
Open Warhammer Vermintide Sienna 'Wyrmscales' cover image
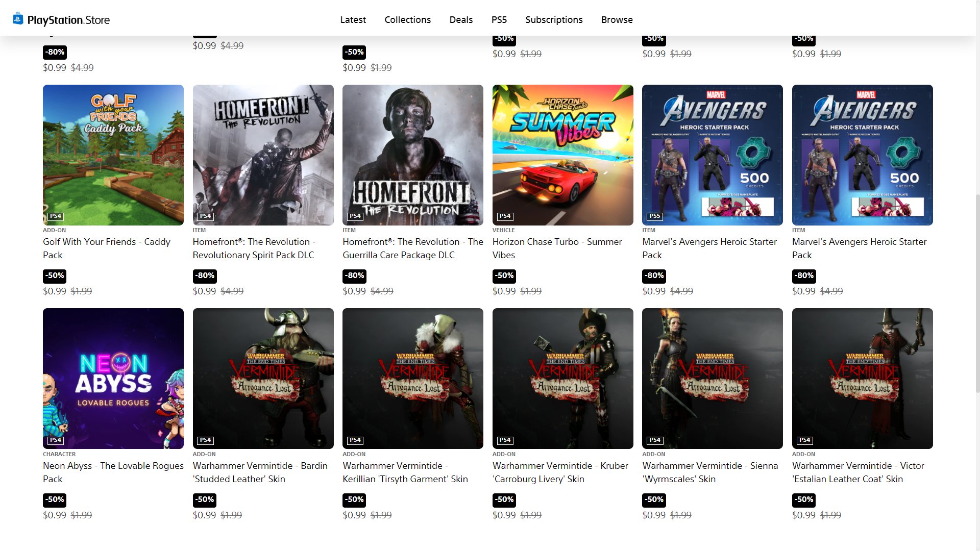(712, 379)
